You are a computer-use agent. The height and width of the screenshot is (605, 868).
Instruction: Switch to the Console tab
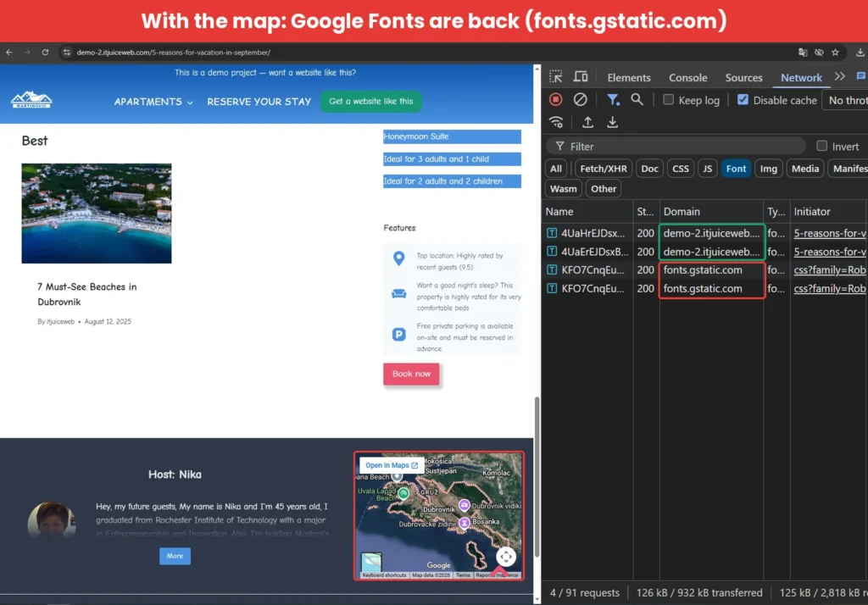(x=687, y=77)
